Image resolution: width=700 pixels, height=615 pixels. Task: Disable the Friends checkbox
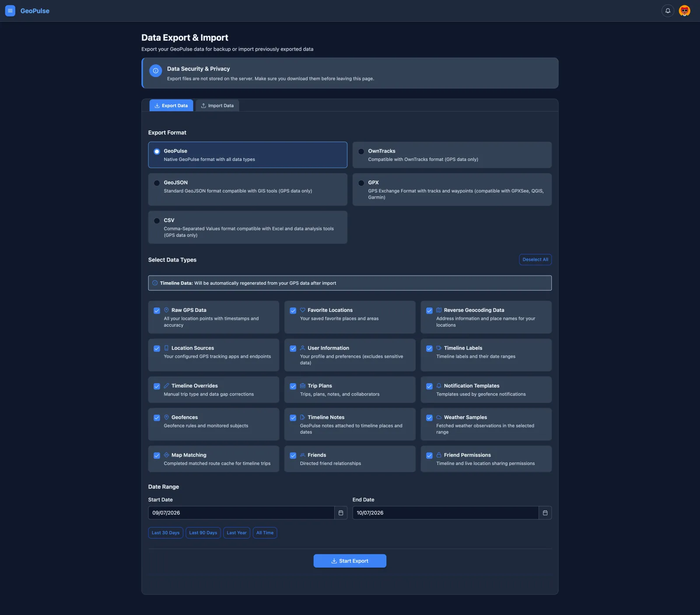click(293, 455)
